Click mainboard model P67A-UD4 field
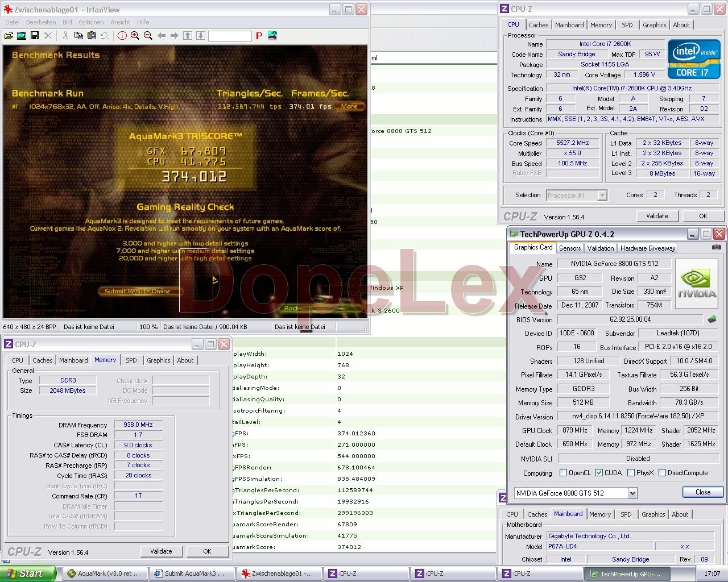The height and width of the screenshot is (582, 728). point(599,546)
